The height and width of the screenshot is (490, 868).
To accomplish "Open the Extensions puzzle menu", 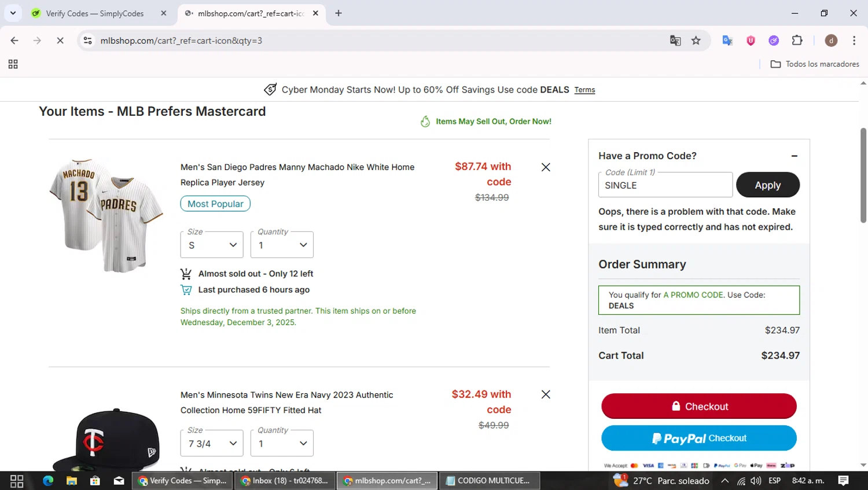I will click(x=797, y=40).
